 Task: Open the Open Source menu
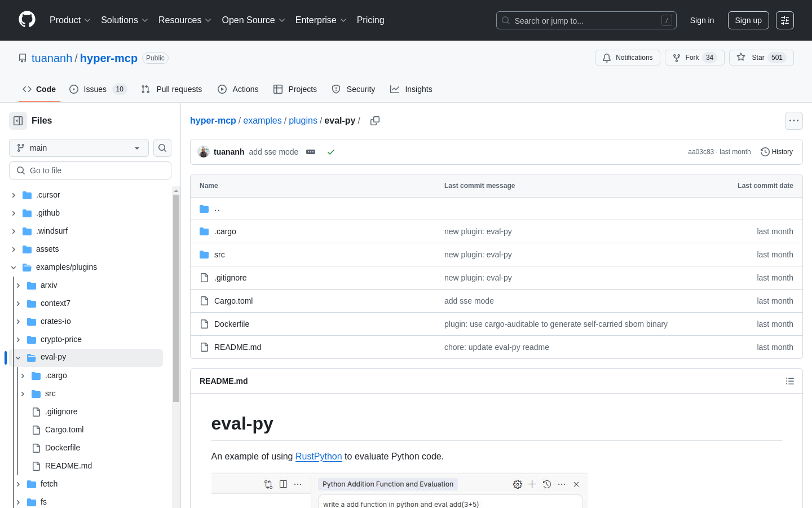(x=254, y=20)
